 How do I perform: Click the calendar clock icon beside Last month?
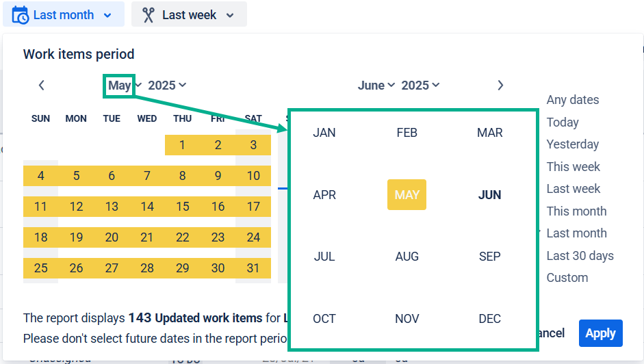click(20, 15)
